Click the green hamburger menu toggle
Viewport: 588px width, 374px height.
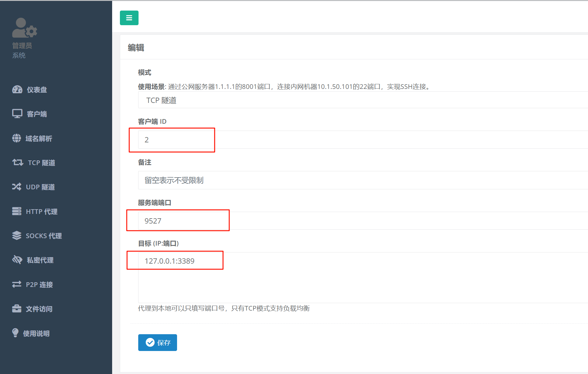129,18
